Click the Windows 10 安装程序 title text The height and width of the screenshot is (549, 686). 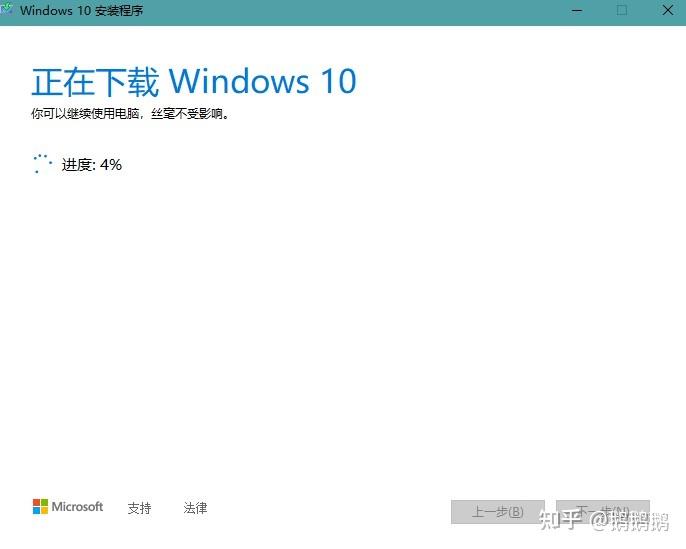(82, 10)
